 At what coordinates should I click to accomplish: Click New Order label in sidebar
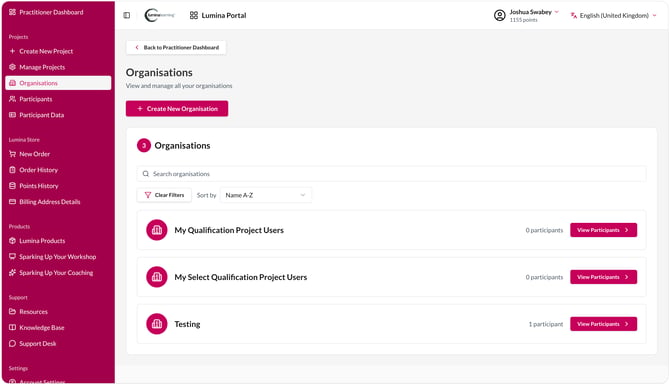[x=35, y=154]
